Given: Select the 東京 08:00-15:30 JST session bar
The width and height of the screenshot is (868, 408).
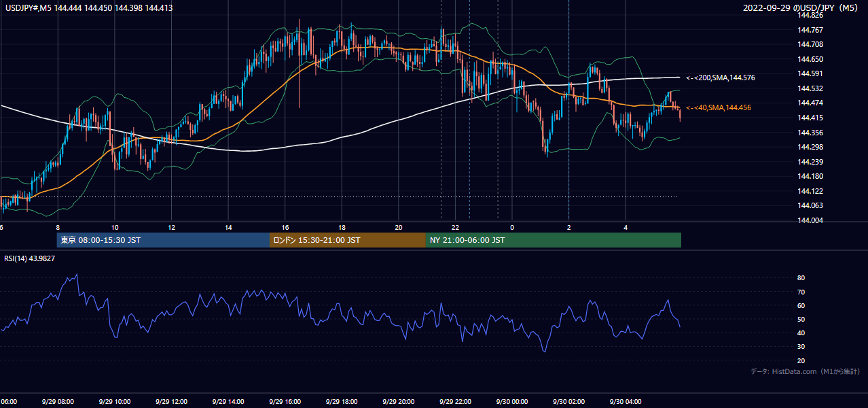Looking at the screenshot, I should pyautogui.click(x=163, y=240).
